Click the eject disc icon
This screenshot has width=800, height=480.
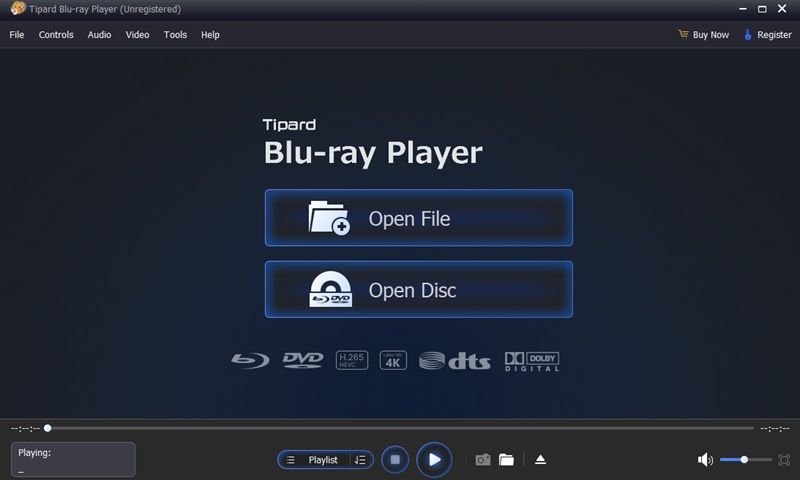click(x=540, y=460)
